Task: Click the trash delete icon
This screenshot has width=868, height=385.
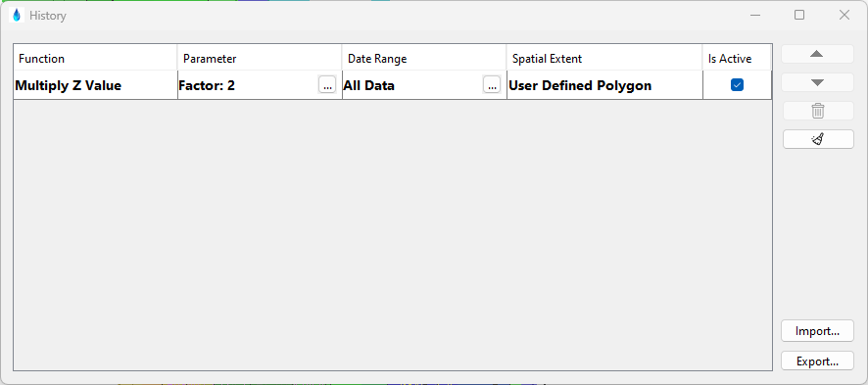Action: (818, 111)
